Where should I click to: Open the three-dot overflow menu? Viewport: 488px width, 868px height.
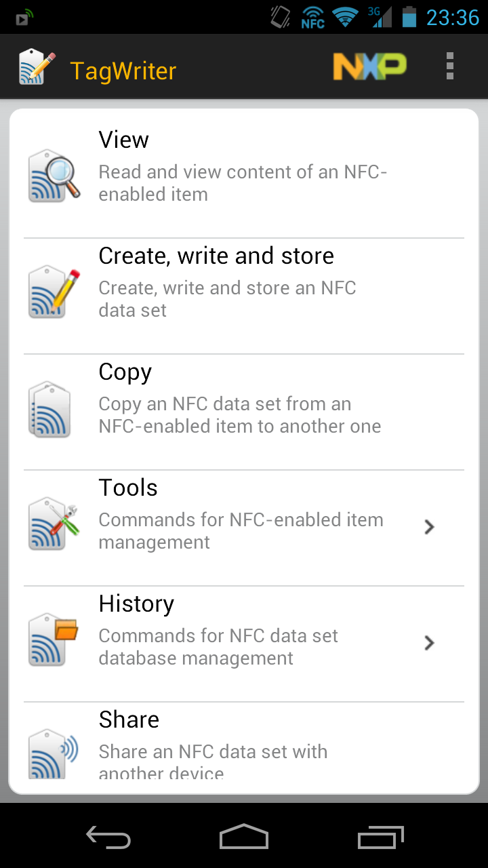pos(449,66)
